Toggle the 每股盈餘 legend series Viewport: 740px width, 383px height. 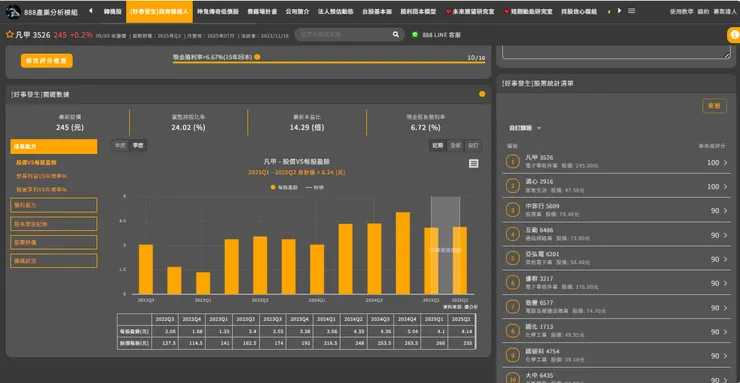click(284, 187)
